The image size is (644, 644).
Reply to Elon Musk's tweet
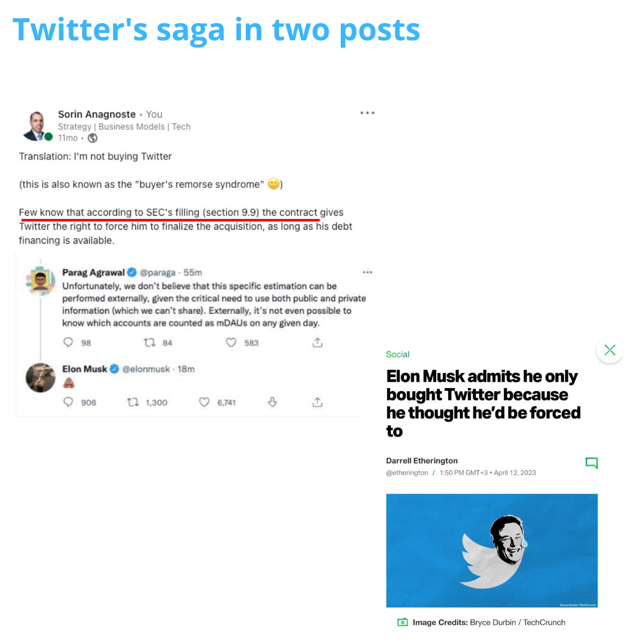(x=68, y=402)
